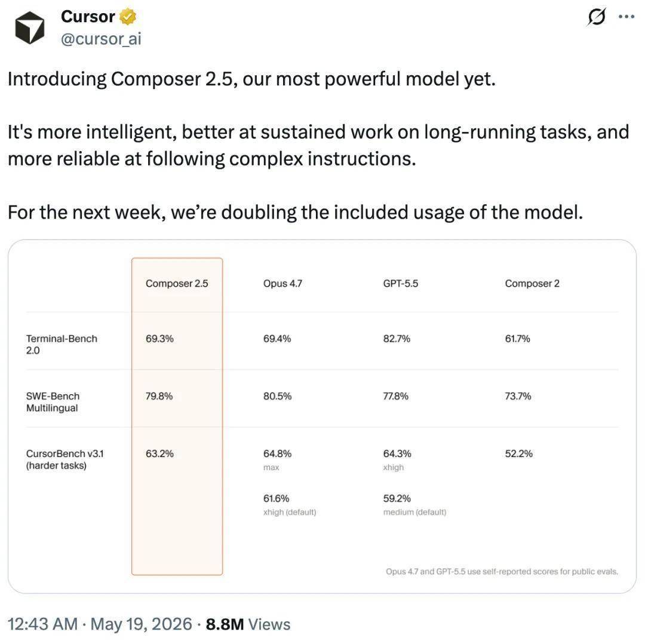Open the benchmark comparison table image

(322, 416)
